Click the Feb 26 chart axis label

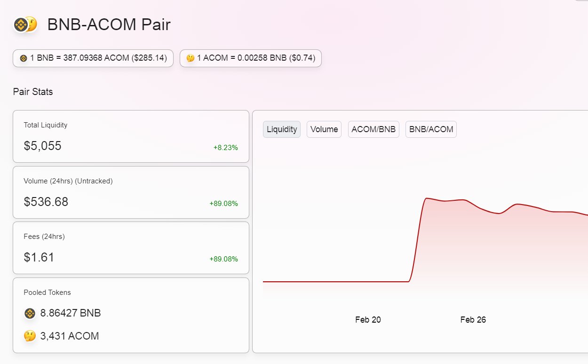[x=473, y=320]
